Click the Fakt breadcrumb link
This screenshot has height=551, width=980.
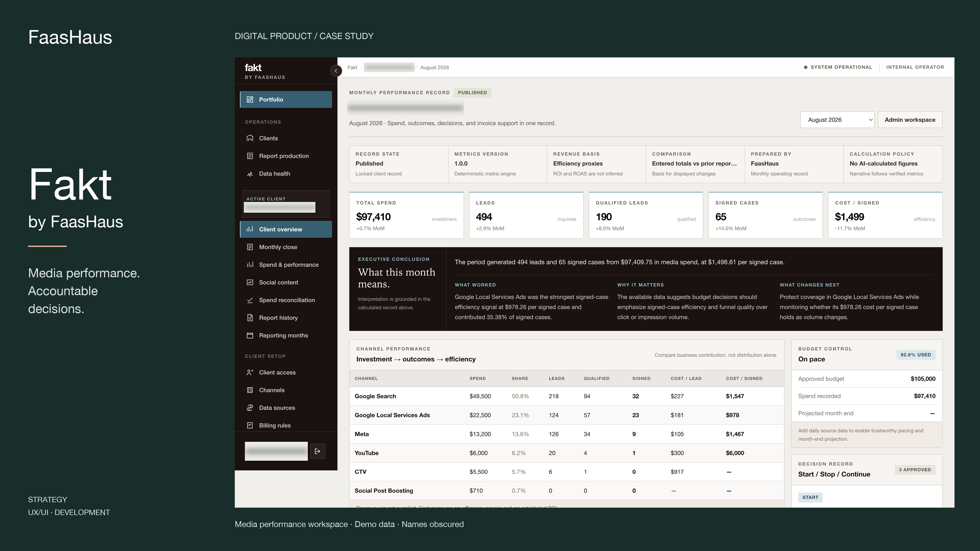tap(352, 67)
